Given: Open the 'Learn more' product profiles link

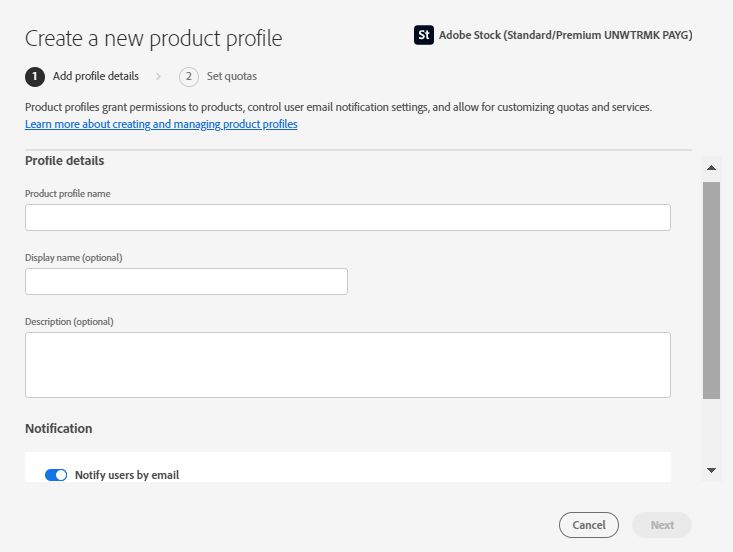Looking at the screenshot, I should point(161,124).
